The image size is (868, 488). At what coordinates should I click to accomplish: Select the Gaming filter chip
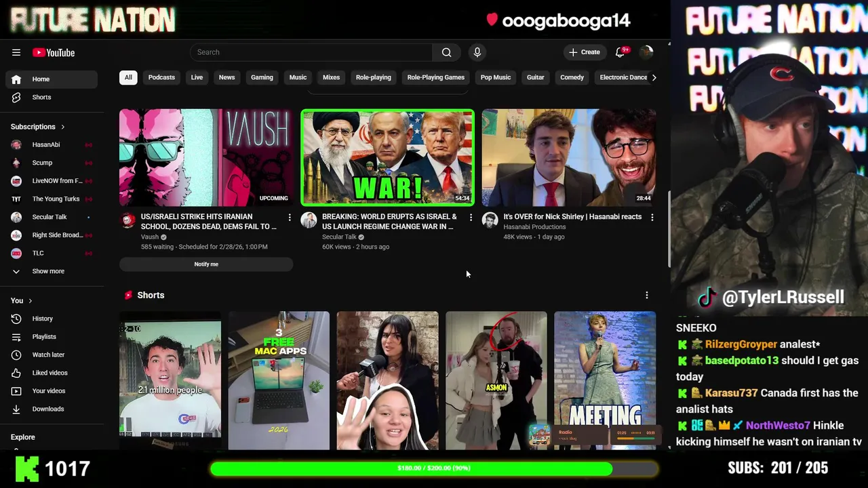262,77
